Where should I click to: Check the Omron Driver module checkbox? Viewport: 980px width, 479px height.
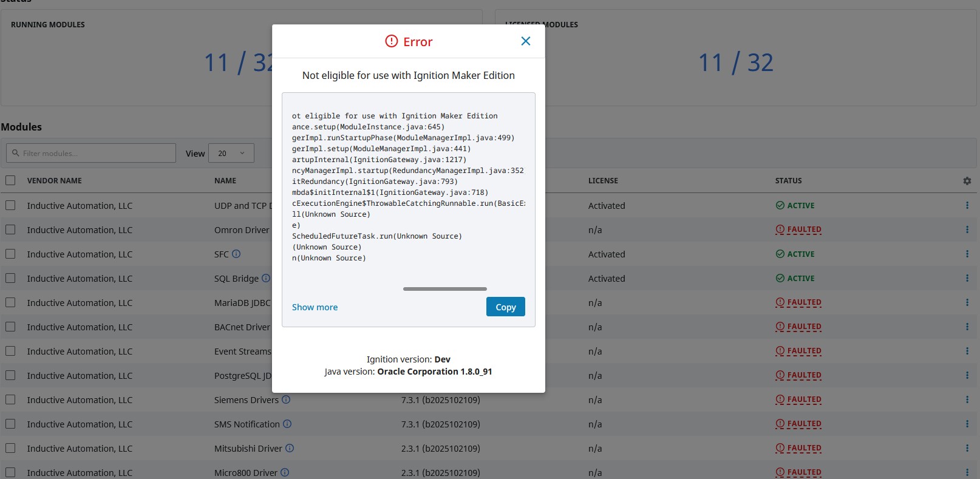click(x=10, y=229)
